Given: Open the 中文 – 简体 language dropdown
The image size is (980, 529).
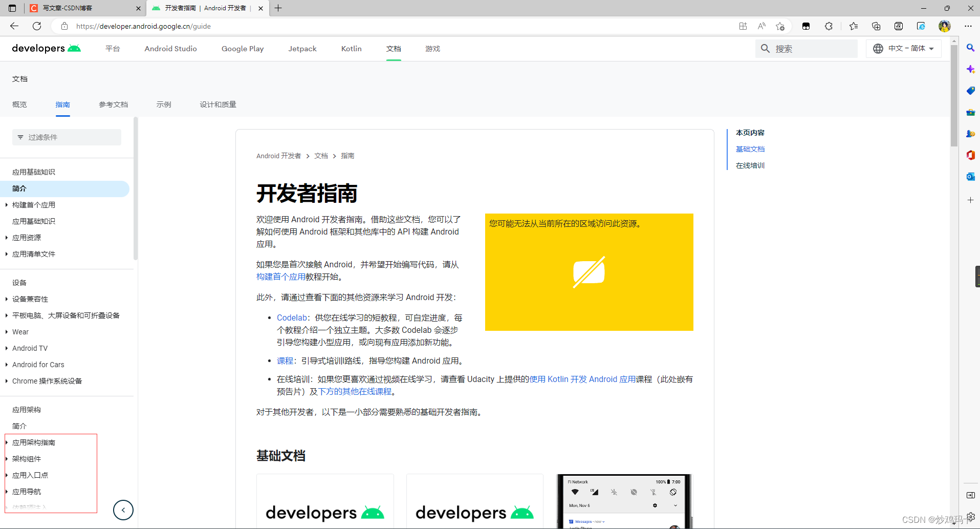Looking at the screenshot, I should click(904, 49).
